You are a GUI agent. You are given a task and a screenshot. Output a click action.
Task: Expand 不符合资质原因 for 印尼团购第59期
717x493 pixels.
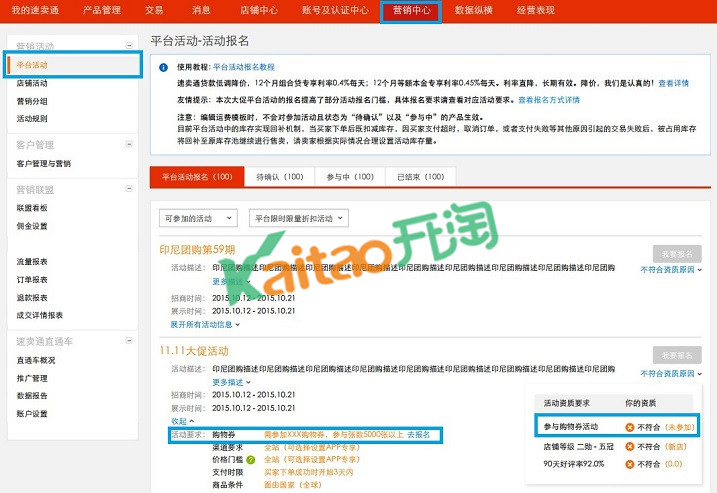coord(671,269)
